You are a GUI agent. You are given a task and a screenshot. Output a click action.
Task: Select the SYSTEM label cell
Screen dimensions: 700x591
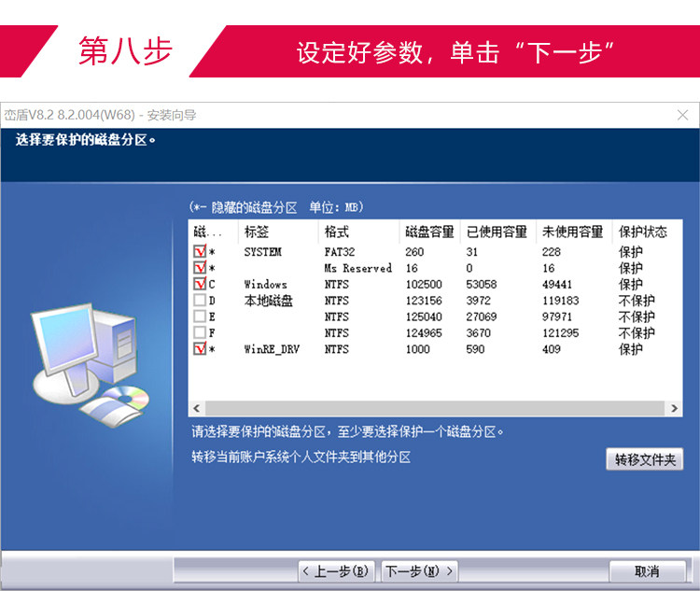click(263, 252)
